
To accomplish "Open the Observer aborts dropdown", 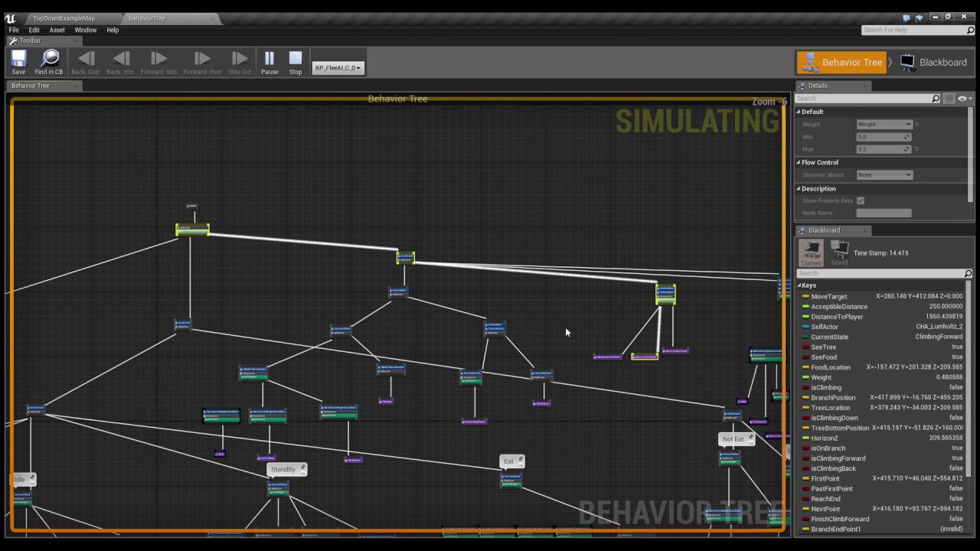I will pyautogui.click(x=884, y=174).
